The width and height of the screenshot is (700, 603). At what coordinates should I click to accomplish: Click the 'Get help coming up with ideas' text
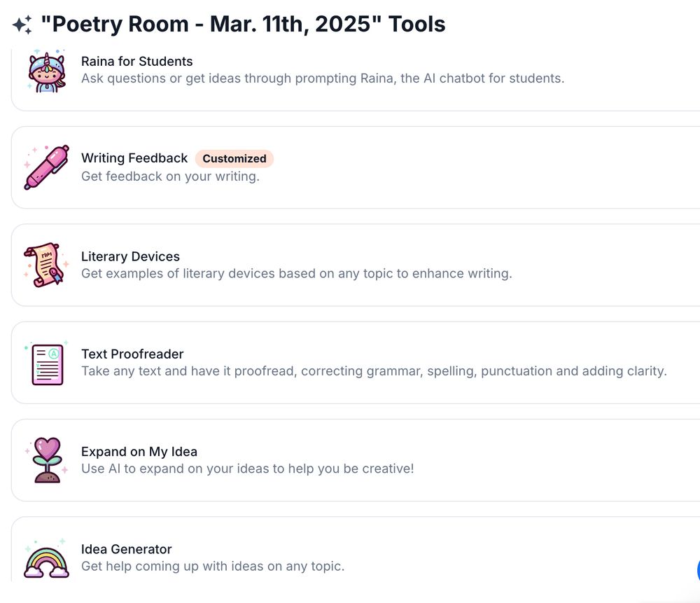coord(213,566)
